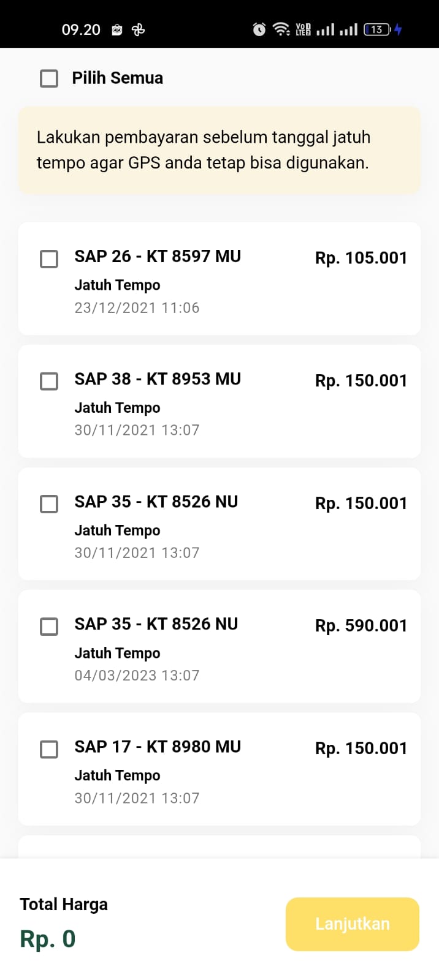Check the SAP 35 item priced Rp. 150.001
The image size is (439, 980).
[49, 503]
